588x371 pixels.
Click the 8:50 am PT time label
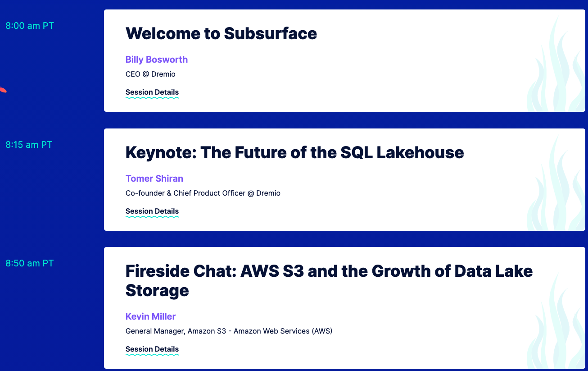30,263
